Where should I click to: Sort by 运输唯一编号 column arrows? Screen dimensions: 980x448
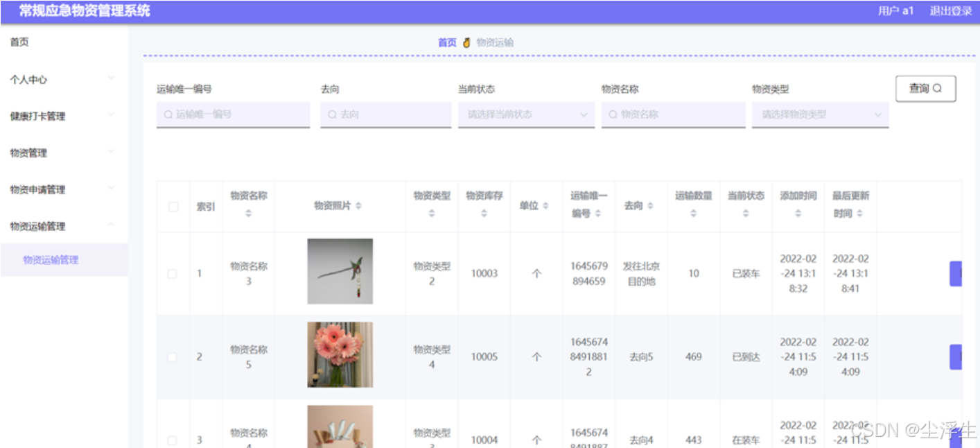point(598,214)
